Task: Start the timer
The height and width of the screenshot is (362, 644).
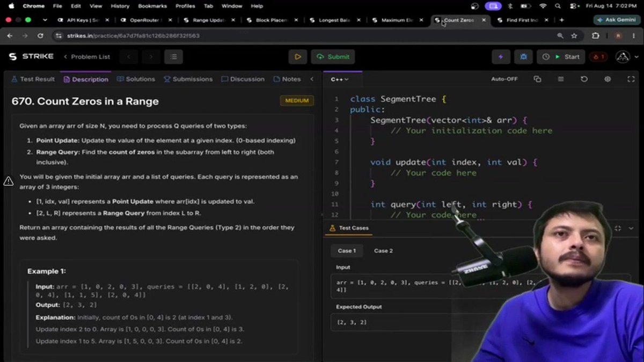Action: (561, 57)
